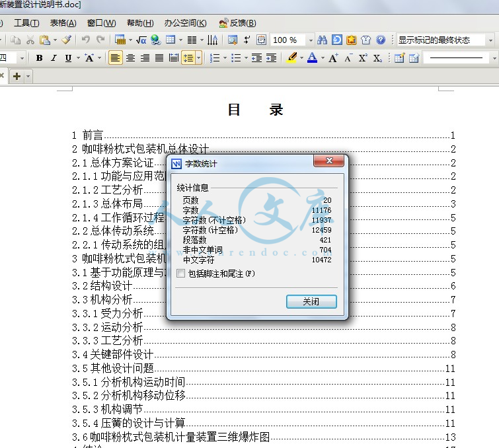
Task: Insert hyperlink with globe icon
Action: (x=155, y=40)
